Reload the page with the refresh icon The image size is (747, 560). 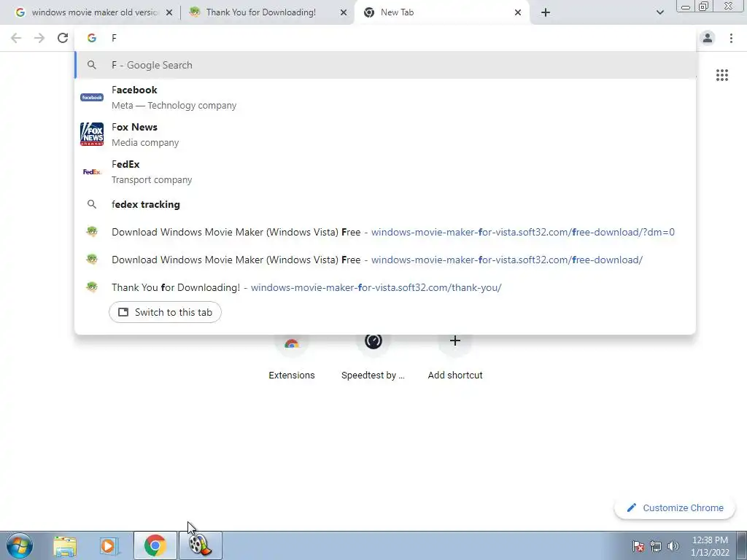[x=63, y=38]
